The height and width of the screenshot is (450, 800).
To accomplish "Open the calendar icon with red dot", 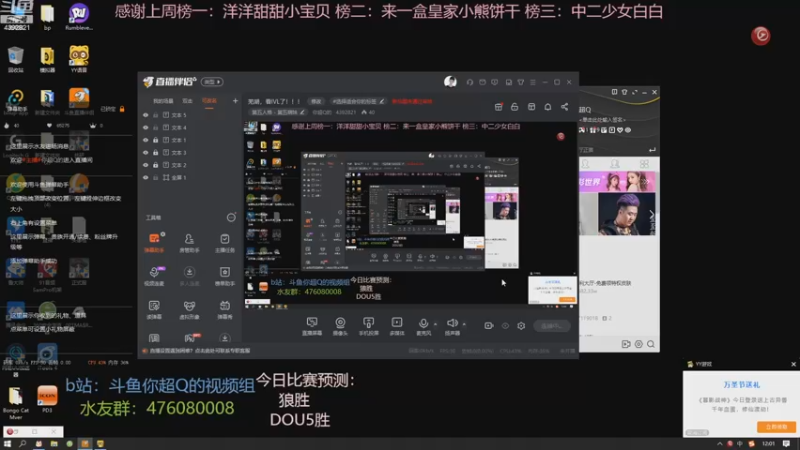I will coord(498,107).
